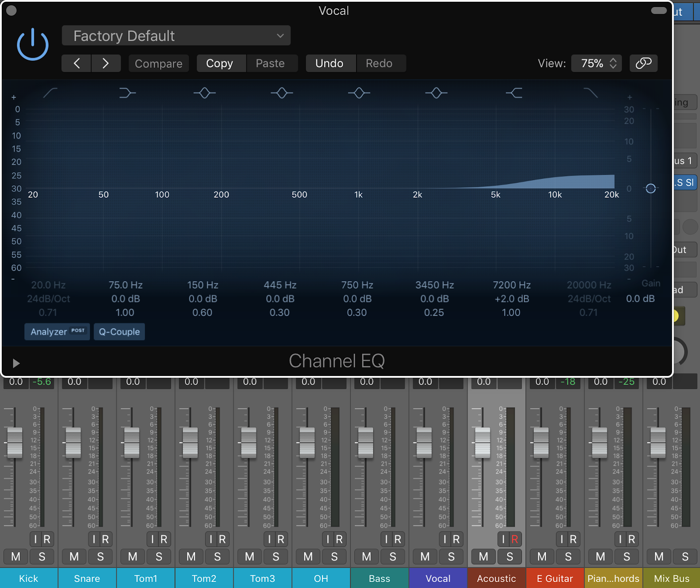Click the Snare volume fader handle

pyautogui.click(x=73, y=443)
